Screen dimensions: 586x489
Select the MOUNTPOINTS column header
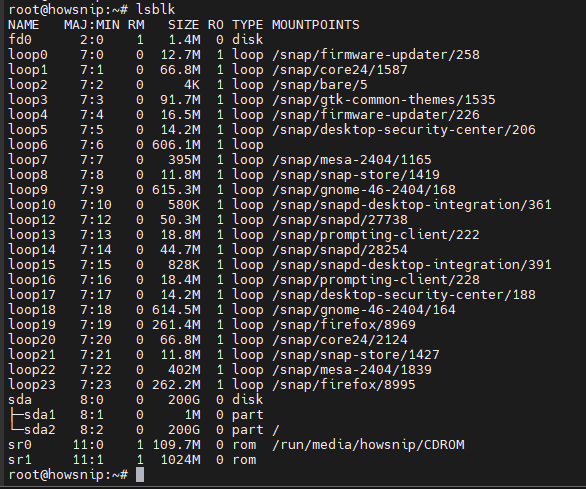pyautogui.click(x=315, y=25)
